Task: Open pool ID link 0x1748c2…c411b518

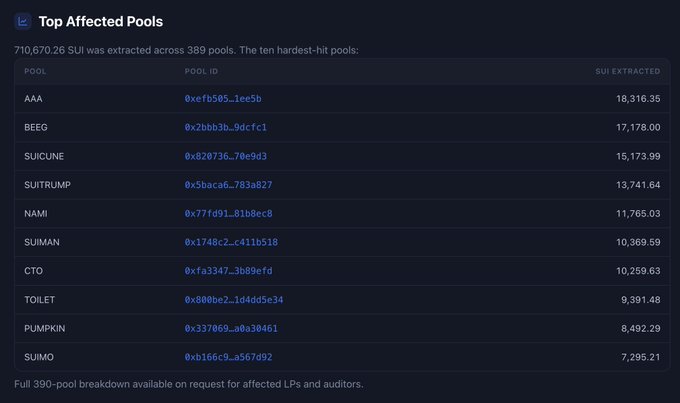Action: 231,242
